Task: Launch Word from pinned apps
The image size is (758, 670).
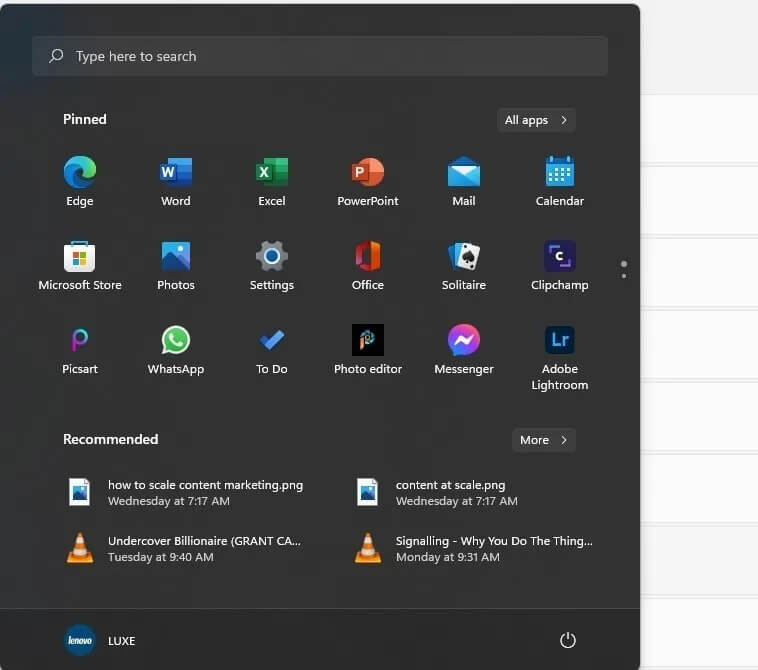Action: (176, 181)
